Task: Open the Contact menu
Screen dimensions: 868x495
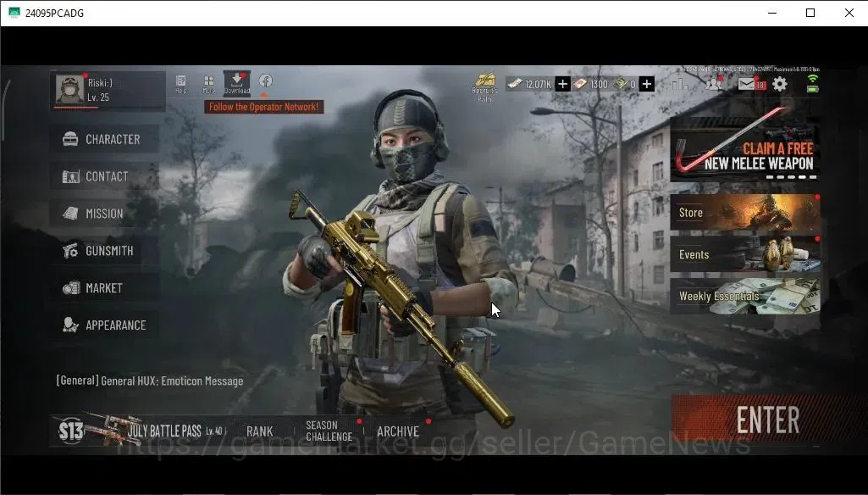Action: pyautogui.click(x=105, y=176)
